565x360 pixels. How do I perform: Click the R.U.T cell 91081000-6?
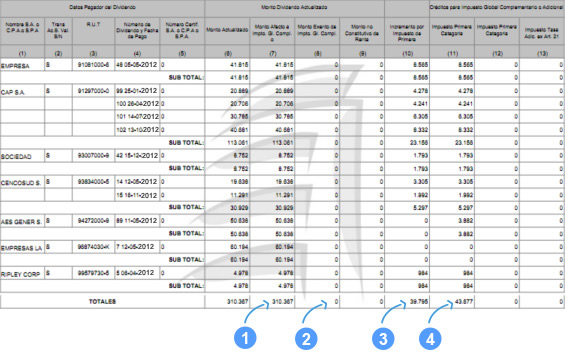click(94, 65)
